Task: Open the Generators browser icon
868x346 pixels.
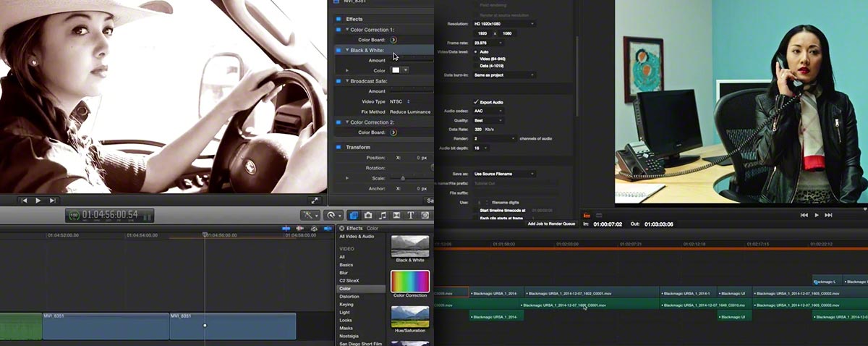Action: tap(425, 215)
